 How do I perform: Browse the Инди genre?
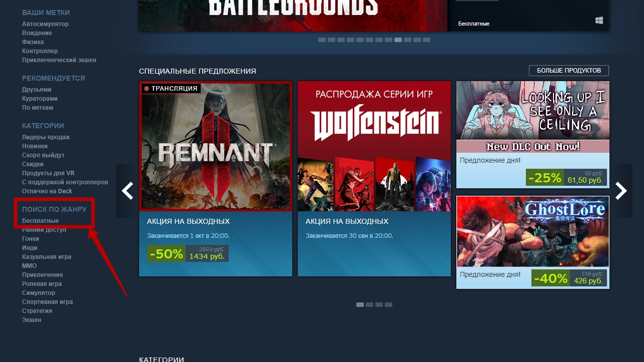tap(30, 248)
